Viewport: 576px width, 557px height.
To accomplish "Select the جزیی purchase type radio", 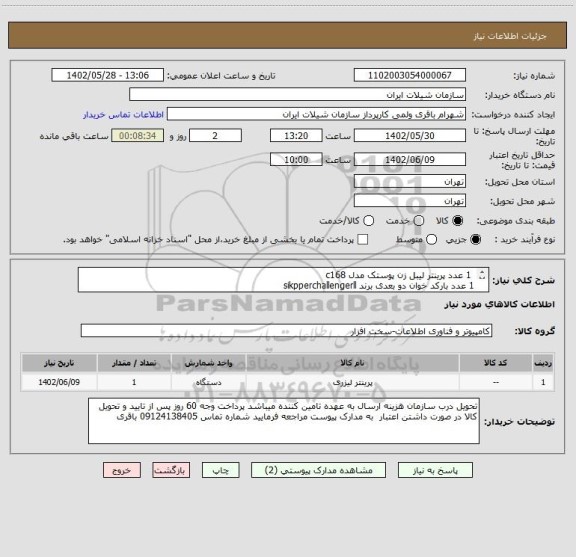I will [476, 240].
